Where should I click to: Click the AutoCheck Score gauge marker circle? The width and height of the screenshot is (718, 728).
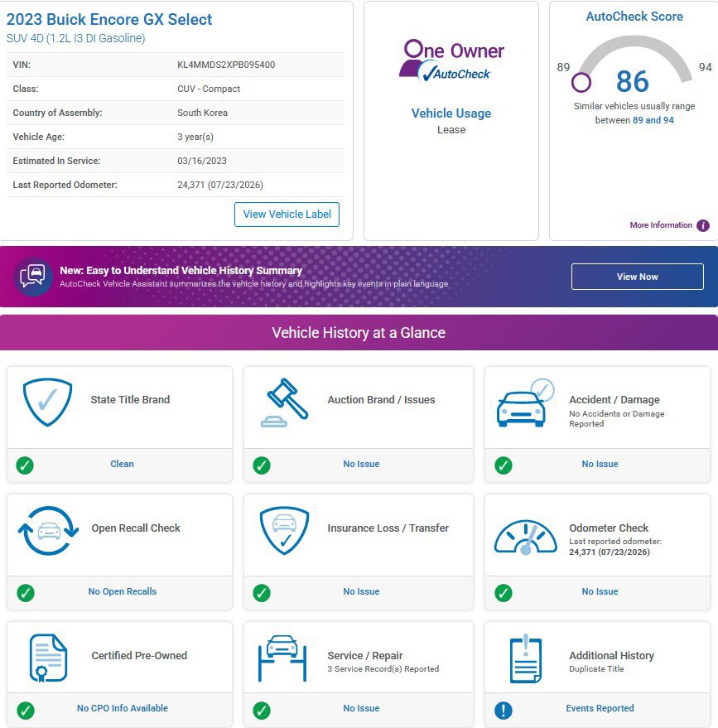(581, 83)
